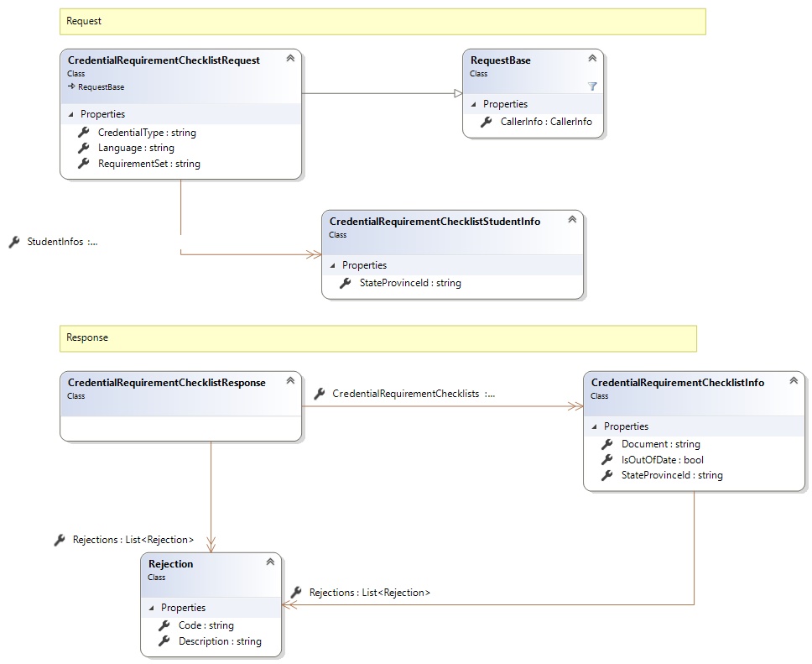Click wrench icon by CredentialRequirementChecklists association
The width and height of the screenshot is (812, 664).
[319, 393]
